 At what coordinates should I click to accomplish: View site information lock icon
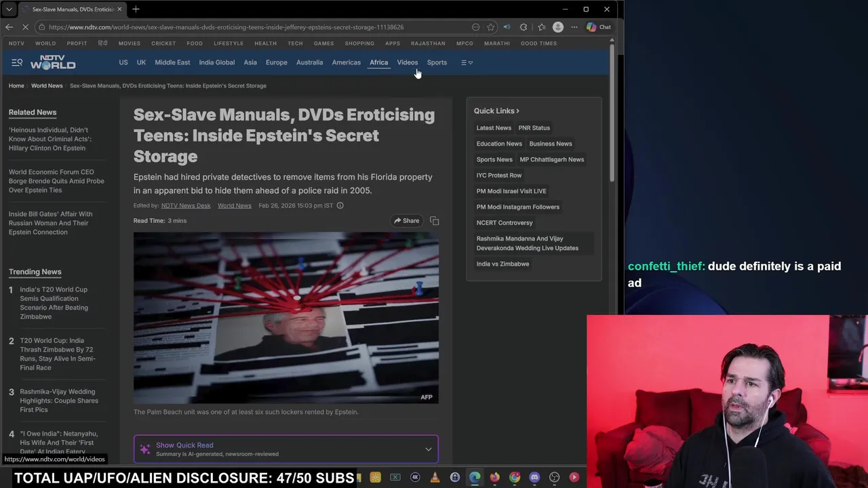click(41, 27)
